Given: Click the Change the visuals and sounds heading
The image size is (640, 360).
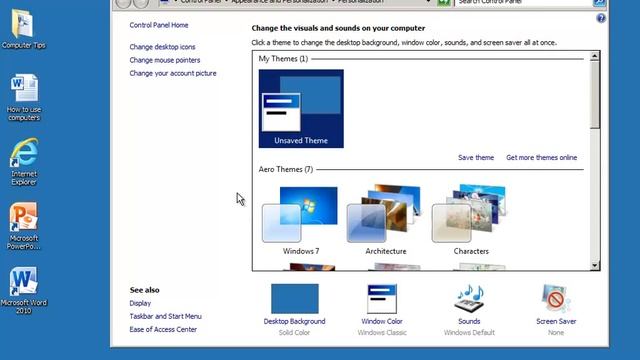Looking at the screenshot, I should click(x=338, y=28).
